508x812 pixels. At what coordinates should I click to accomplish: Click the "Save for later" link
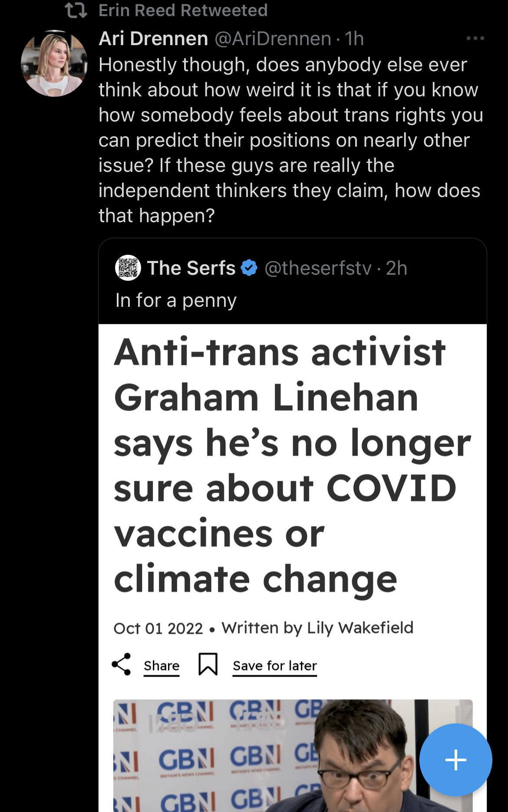pyautogui.click(x=275, y=666)
